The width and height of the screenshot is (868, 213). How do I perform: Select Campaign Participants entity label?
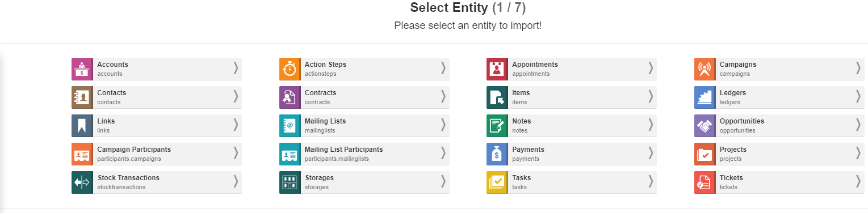(134, 150)
